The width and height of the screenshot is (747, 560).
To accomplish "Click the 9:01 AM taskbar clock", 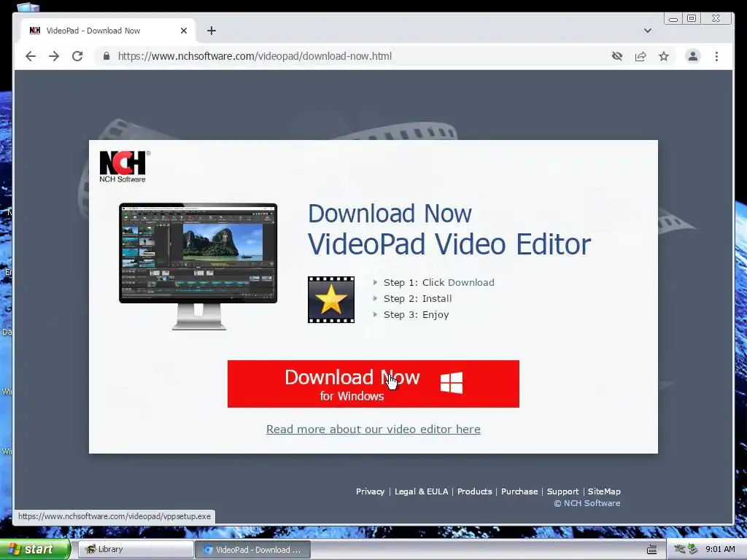I will click(720, 550).
